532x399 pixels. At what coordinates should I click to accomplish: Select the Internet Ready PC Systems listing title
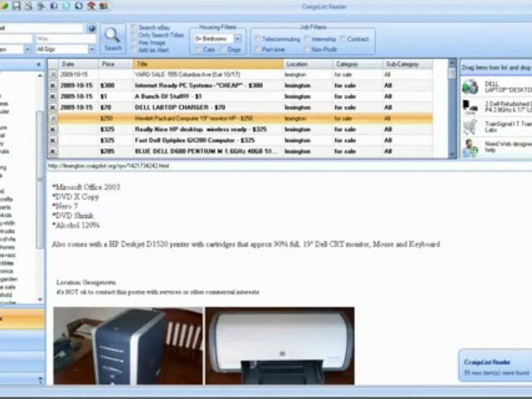(199, 85)
